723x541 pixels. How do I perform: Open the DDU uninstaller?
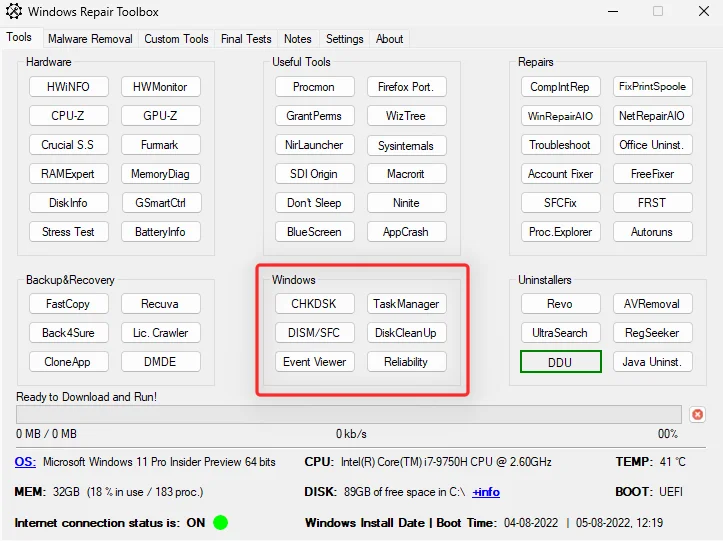[x=560, y=362]
